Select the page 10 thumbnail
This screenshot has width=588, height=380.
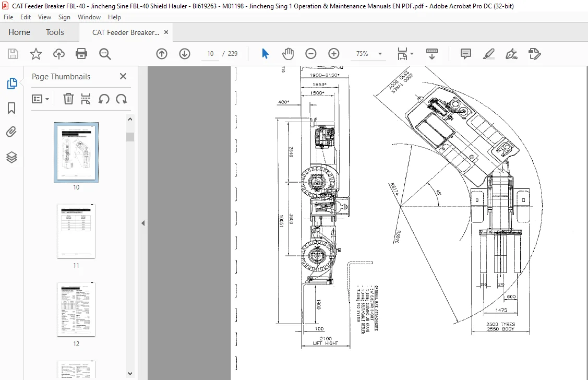click(76, 152)
